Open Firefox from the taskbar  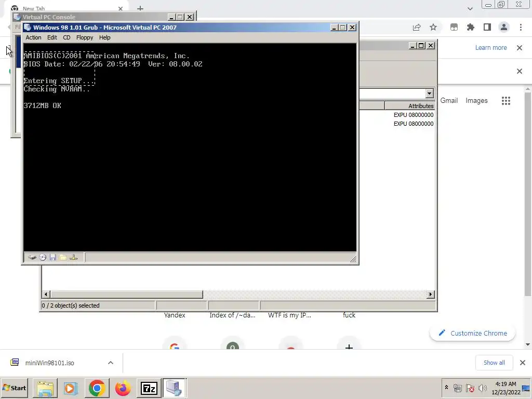(123, 388)
